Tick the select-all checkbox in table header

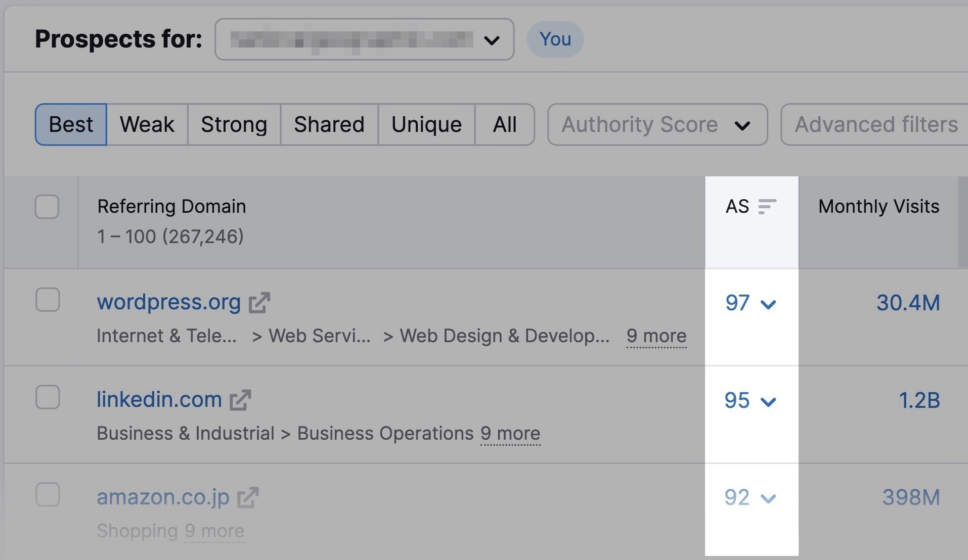[x=47, y=207]
